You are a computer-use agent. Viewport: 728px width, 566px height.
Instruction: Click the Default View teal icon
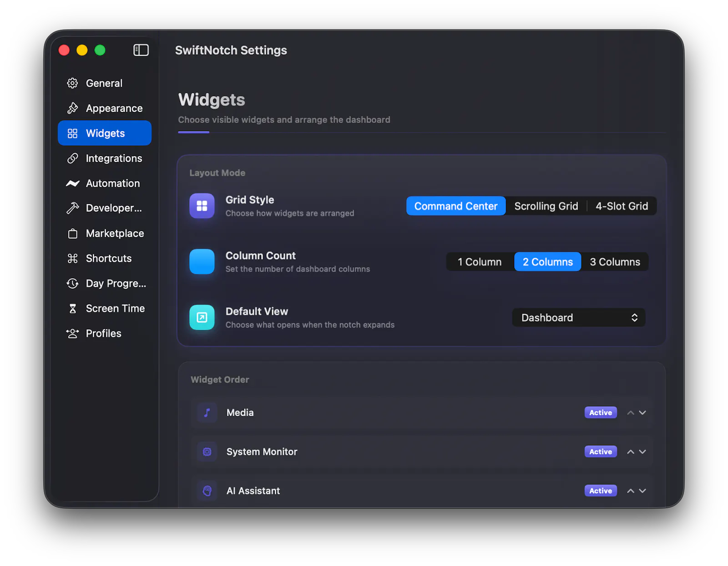click(x=202, y=317)
